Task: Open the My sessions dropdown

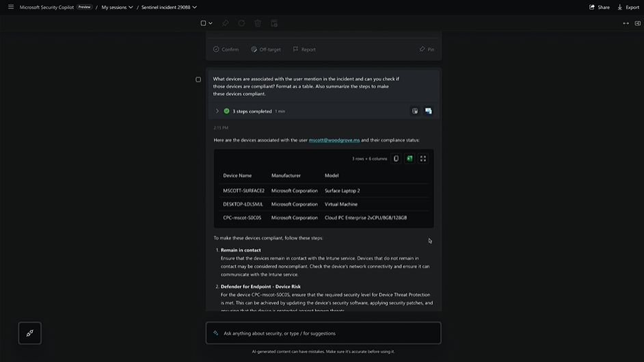Action: click(x=117, y=7)
